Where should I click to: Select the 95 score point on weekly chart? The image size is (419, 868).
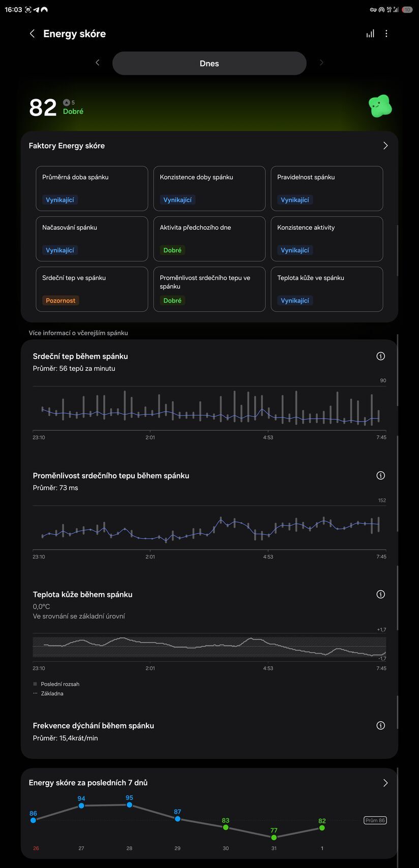[x=130, y=805]
